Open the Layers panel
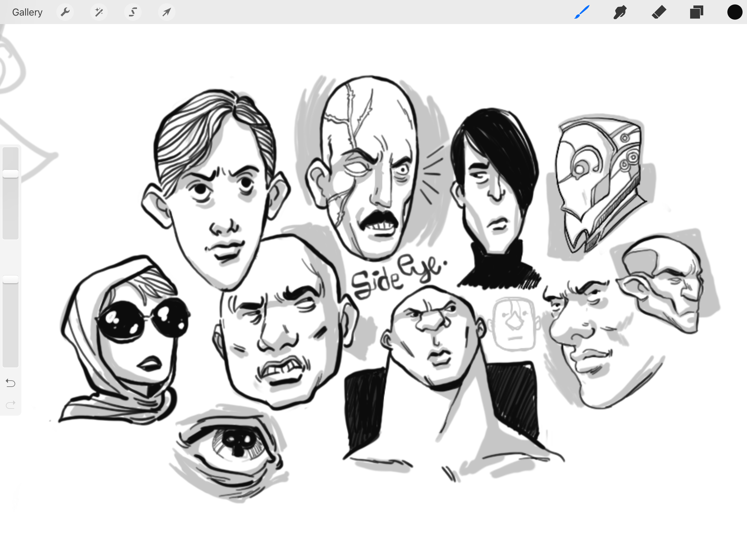This screenshot has height=560, width=747. click(x=696, y=12)
